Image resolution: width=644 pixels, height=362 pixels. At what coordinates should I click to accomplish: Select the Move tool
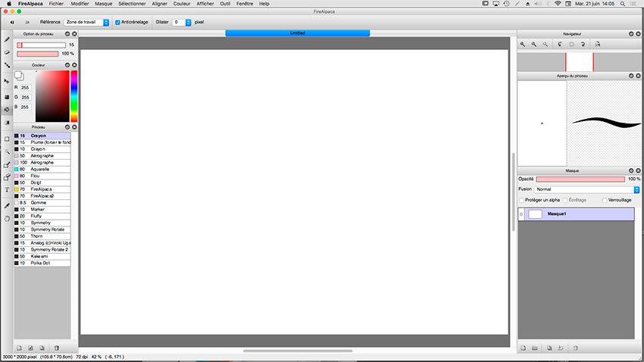pos(7,81)
